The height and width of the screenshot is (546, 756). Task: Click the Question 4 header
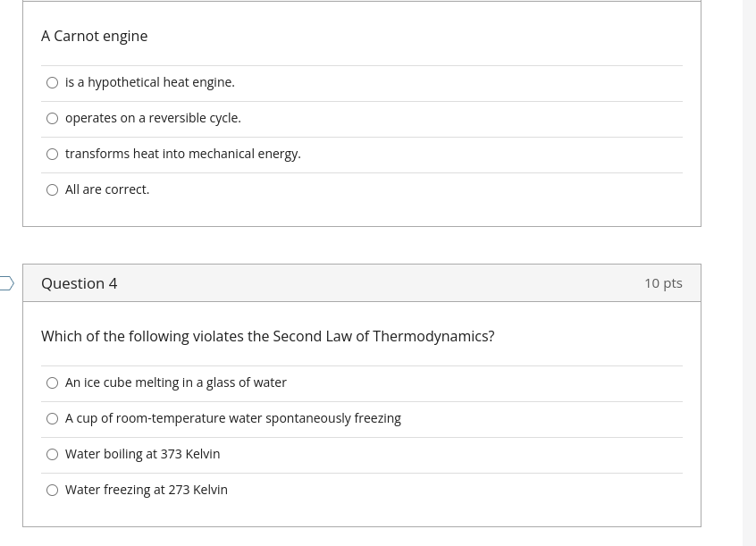pyautogui.click(x=79, y=283)
